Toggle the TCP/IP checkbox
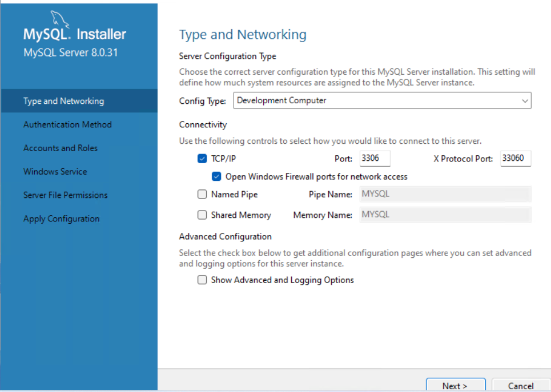The image size is (551, 392). [x=202, y=159]
